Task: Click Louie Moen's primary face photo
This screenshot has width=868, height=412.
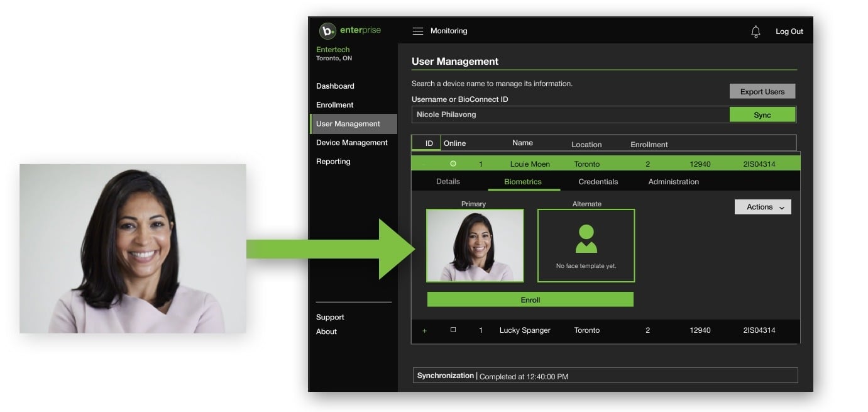Action: pos(475,245)
